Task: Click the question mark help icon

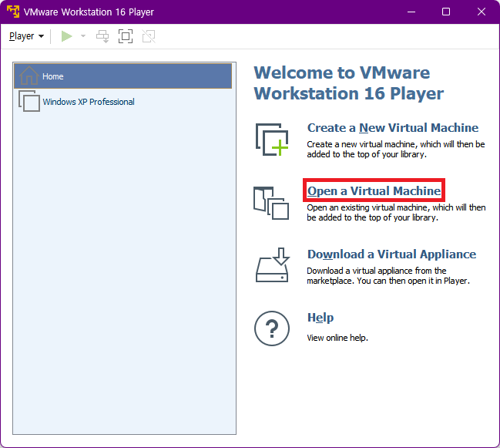Action: pos(272,328)
